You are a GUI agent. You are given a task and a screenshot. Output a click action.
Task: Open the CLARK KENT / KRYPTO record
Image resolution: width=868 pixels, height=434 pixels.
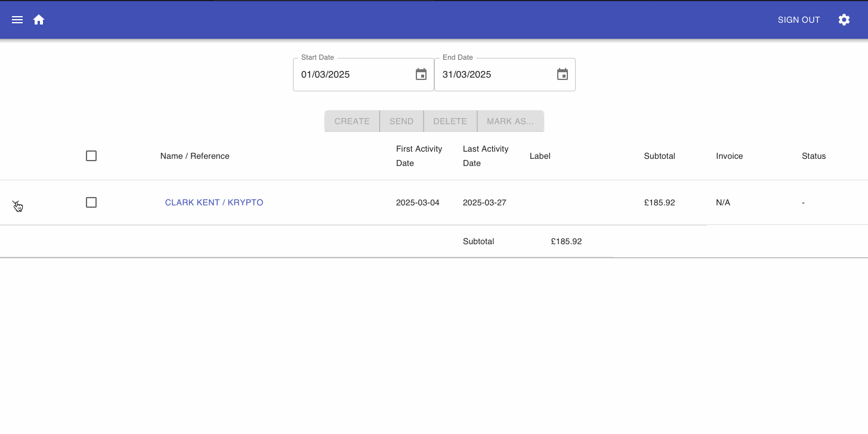(214, 202)
